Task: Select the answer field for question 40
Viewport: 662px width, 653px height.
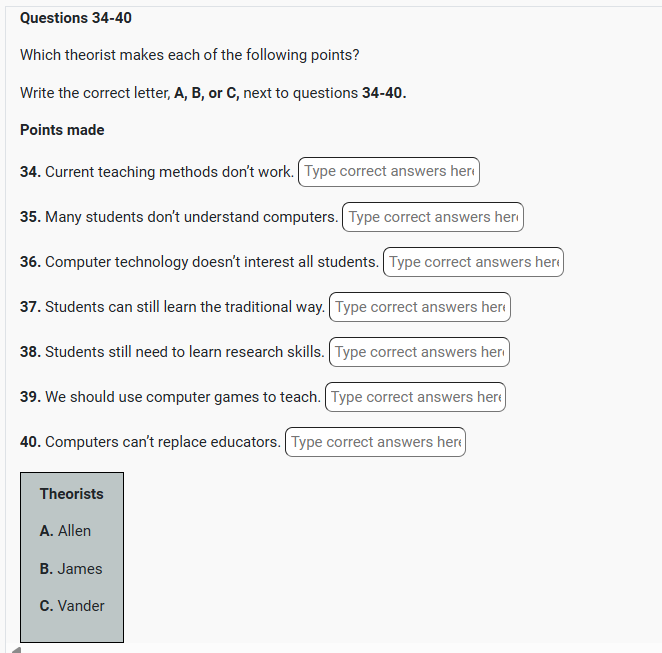Action: tap(375, 442)
